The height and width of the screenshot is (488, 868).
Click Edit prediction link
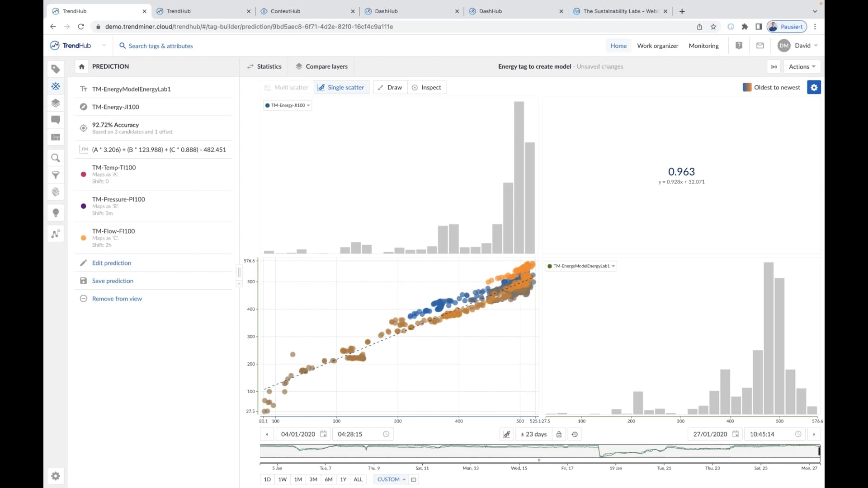(111, 263)
